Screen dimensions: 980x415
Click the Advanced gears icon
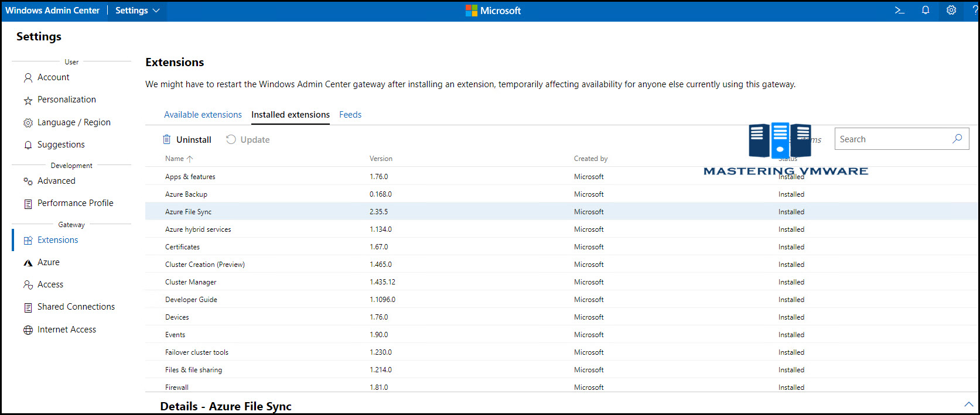click(28, 181)
